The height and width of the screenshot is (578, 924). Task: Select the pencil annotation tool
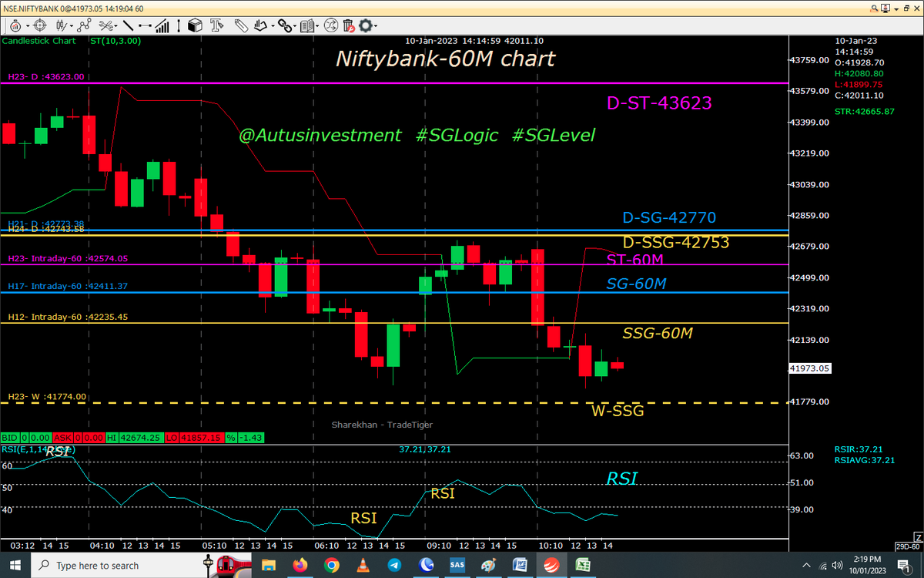(x=240, y=25)
